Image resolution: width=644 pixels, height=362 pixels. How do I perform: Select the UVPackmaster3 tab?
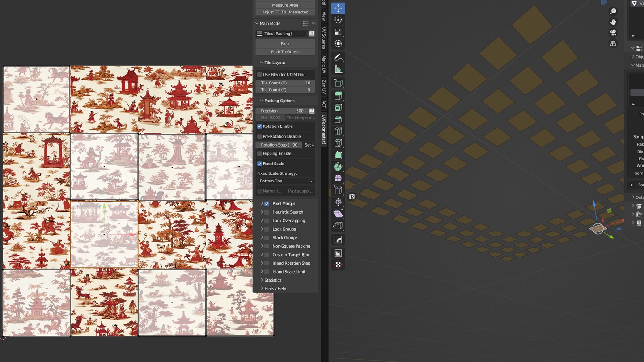tap(324, 130)
